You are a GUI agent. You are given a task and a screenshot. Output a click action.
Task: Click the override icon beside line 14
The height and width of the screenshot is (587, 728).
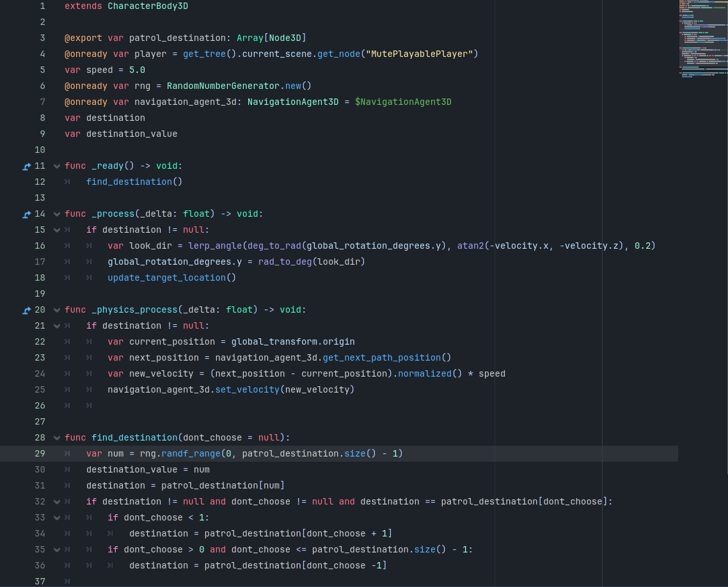tap(27, 214)
